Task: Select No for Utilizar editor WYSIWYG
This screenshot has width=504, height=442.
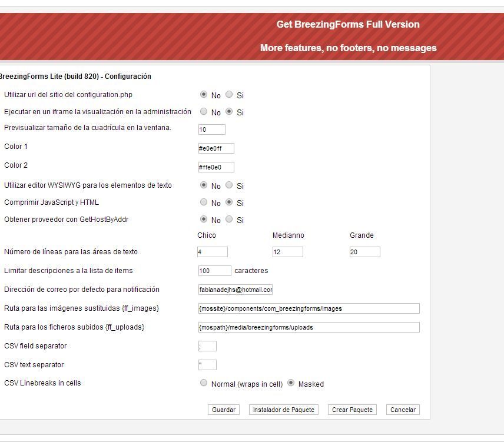Action: (204, 185)
